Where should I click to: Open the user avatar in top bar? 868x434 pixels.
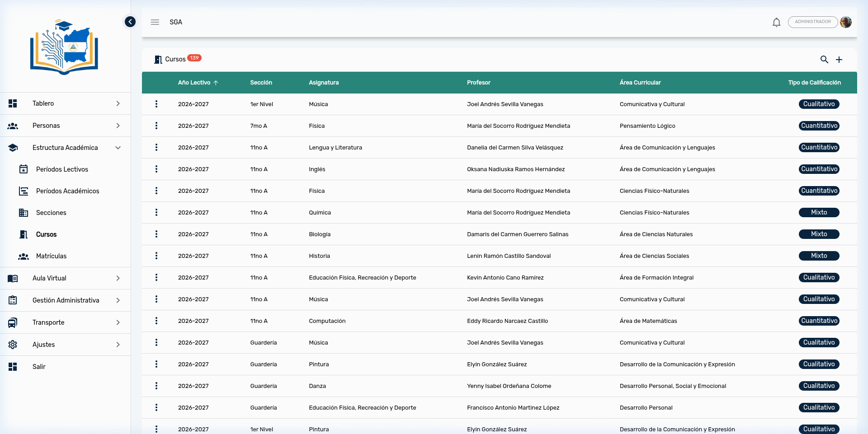(x=845, y=22)
